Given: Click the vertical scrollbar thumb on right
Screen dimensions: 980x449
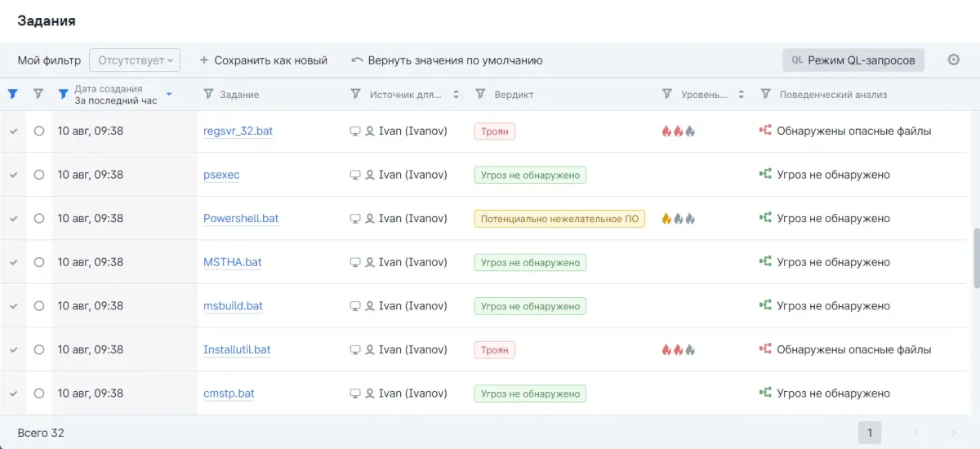Looking at the screenshot, I should click(x=976, y=257).
